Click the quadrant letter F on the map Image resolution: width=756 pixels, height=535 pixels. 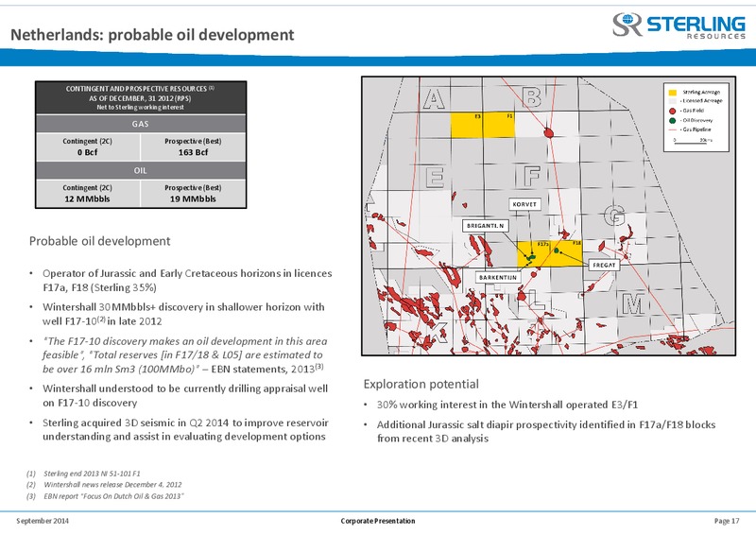click(x=532, y=176)
